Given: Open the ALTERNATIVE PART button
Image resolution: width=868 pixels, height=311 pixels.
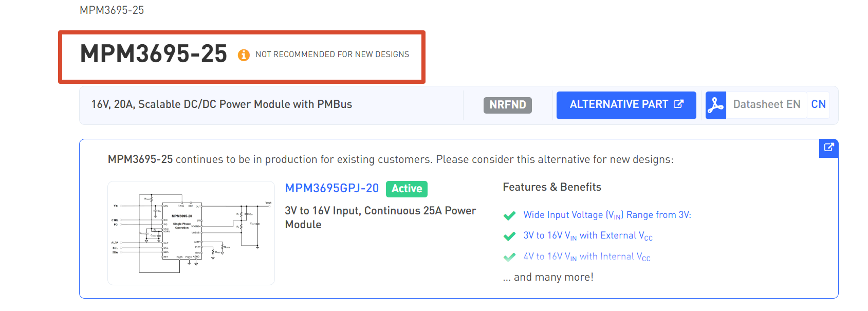Looking at the screenshot, I should (626, 105).
